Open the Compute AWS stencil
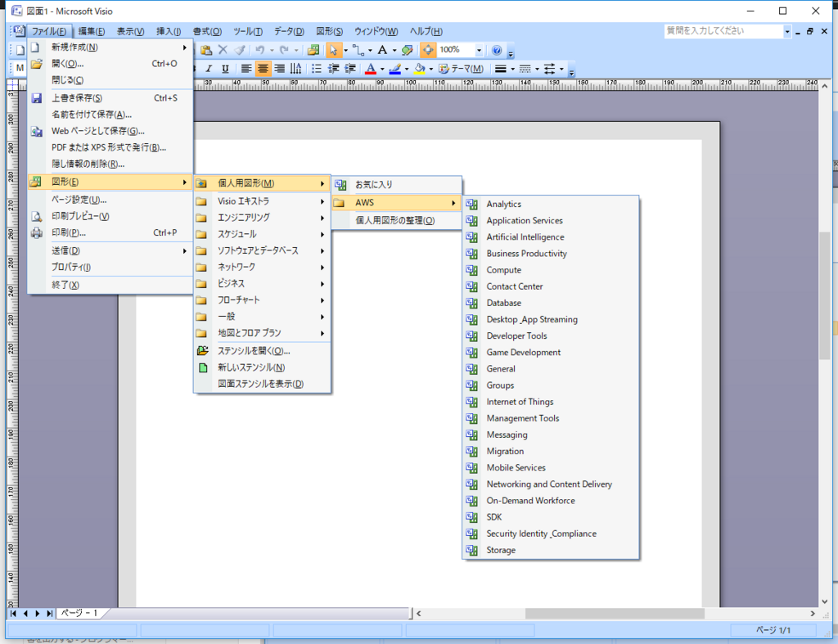 [551, 270]
